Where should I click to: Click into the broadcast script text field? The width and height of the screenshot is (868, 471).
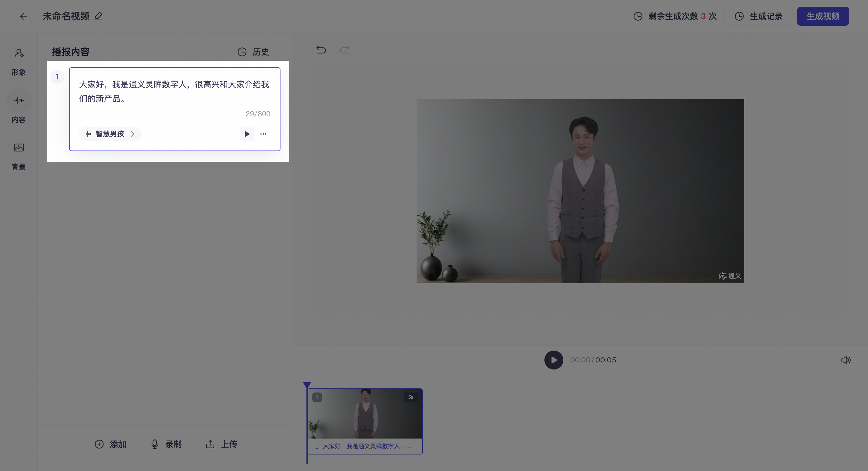tap(174, 91)
